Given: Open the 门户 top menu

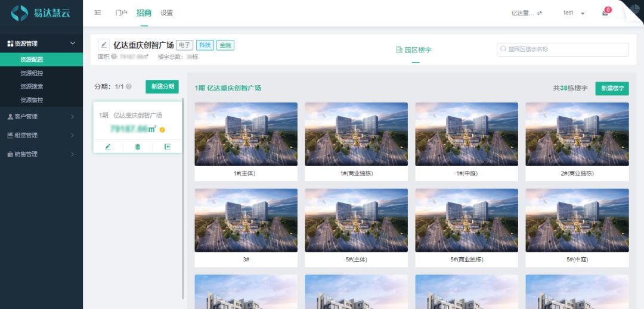Looking at the screenshot, I should tap(121, 13).
